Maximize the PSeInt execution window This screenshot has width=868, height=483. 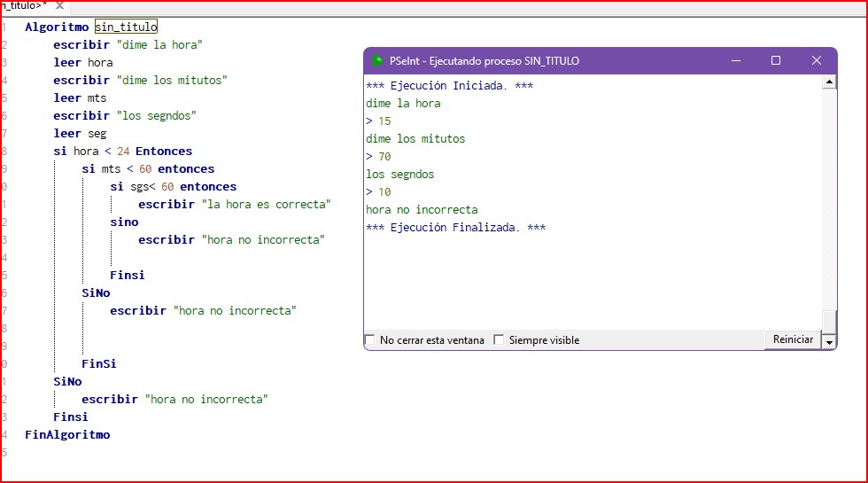pyautogui.click(x=776, y=61)
